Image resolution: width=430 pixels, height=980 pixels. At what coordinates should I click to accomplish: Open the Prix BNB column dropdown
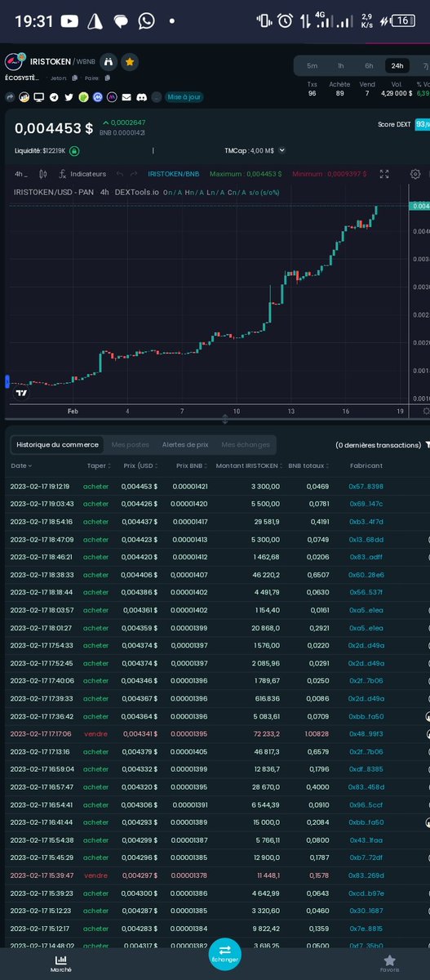click(204, 465)
